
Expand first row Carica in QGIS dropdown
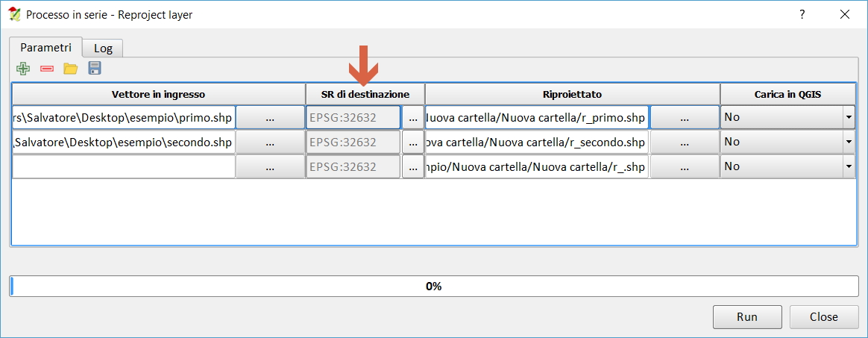tap(848, 117)
